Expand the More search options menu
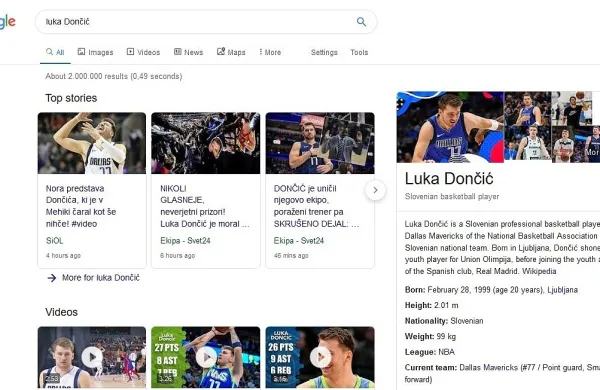 point(270,52)
